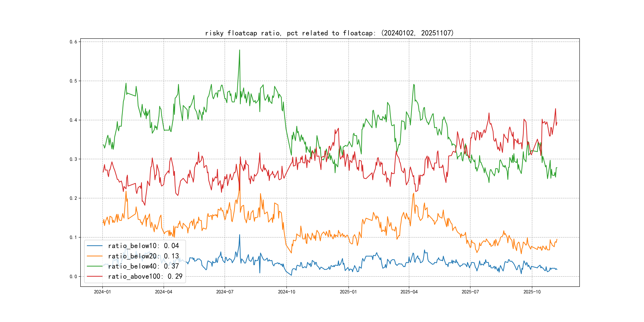The image size is (644, 322).
Task: Click the 2024-07 x-axis tick label
Action: (224, 292)
